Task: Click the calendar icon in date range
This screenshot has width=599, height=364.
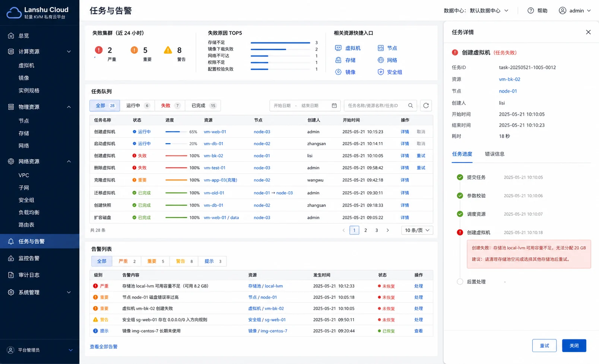Action: (x=334, y=106)
